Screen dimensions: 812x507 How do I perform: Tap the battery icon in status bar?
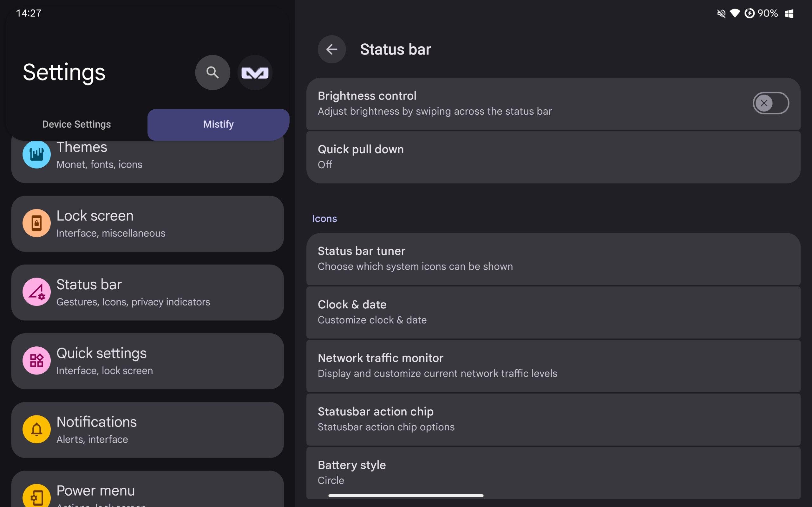tap(749, 13)
